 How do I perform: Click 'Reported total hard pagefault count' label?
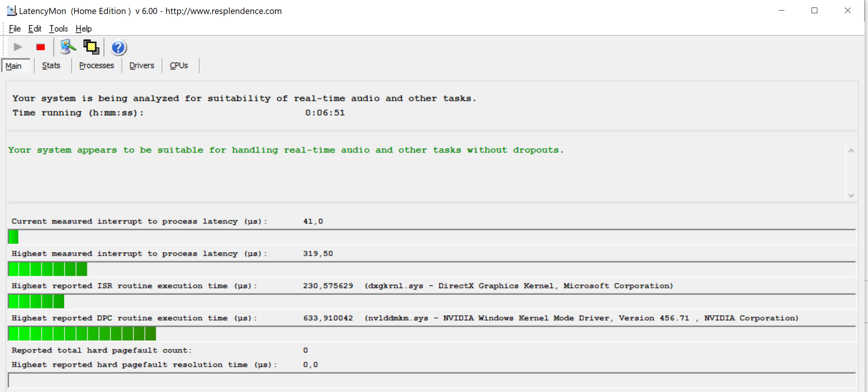click(101, 350)
